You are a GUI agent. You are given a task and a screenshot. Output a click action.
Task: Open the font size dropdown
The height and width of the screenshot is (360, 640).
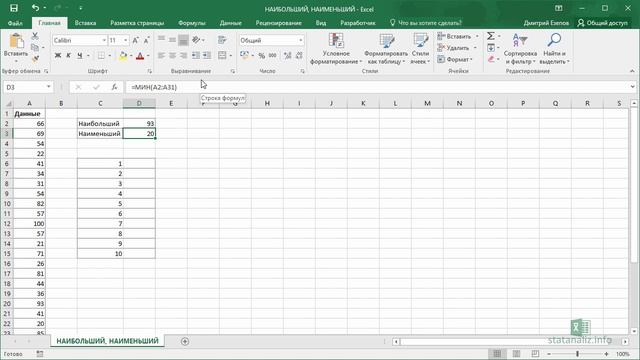tap(125, 40)
